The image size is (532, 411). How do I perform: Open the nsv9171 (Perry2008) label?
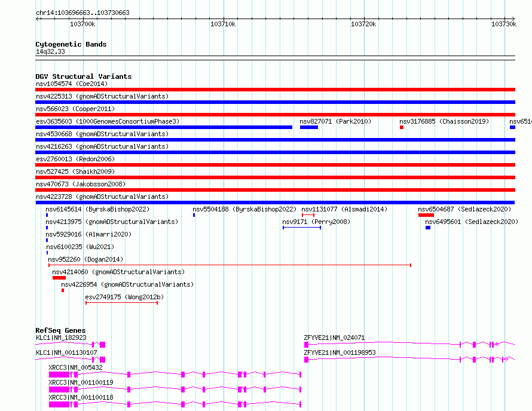coord(316,222)
